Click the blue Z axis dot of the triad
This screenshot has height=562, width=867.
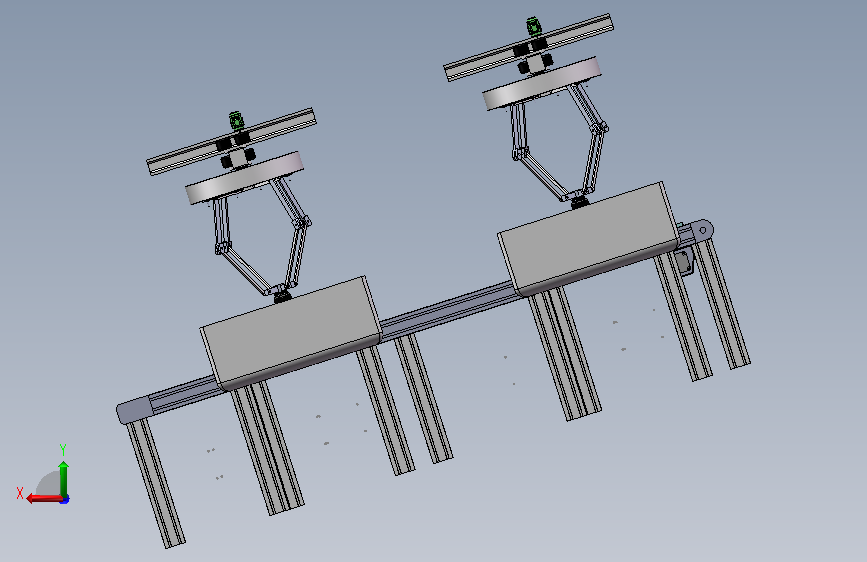(65, 500)
